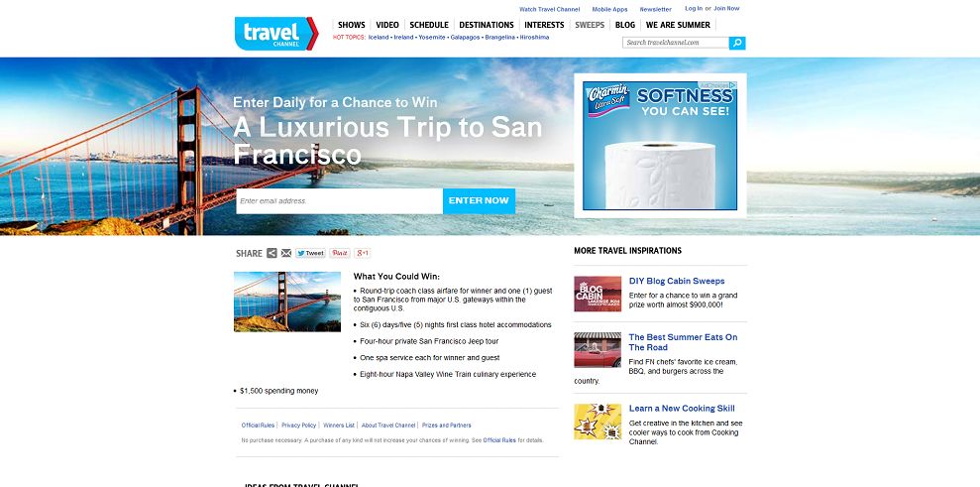980x487 pixels.
Task: Click the email envelope share icon
Action: pos(286,253)
